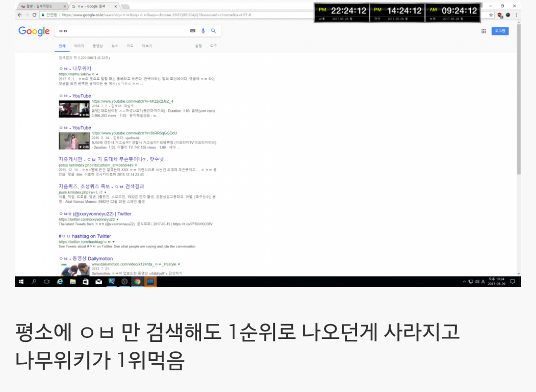Open the Action Center notification icon

pyautogui.click(x=512, y=282)
